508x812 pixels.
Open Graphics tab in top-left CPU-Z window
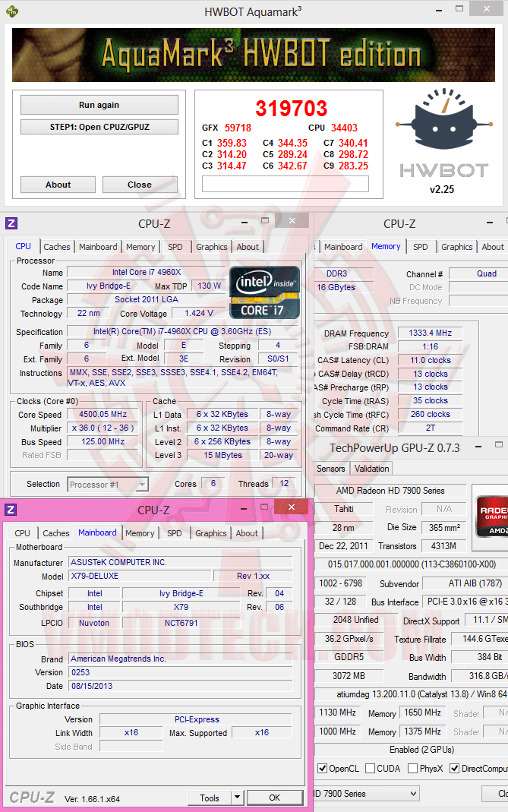point(211,247)
